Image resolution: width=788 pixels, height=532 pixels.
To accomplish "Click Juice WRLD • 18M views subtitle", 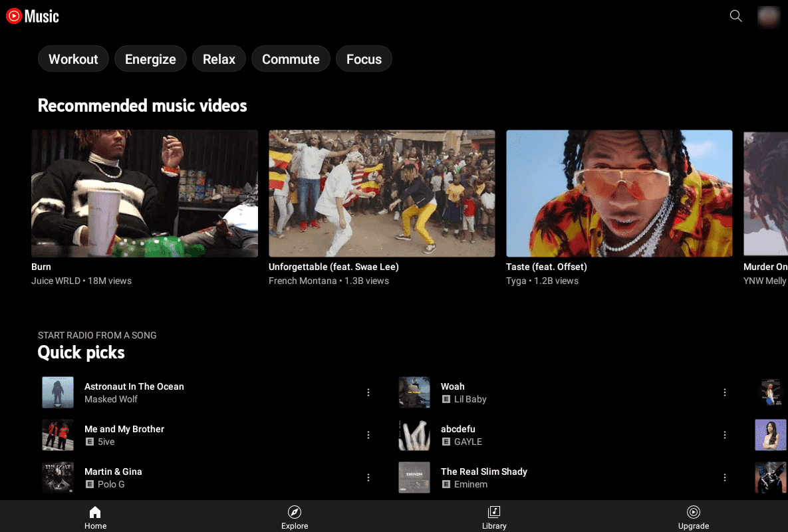I will click(81, 281).
